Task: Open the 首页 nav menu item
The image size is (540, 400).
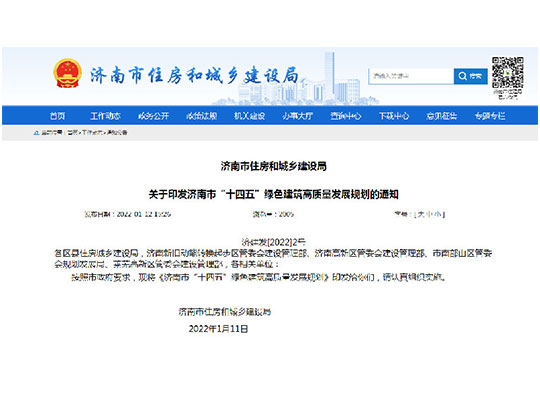Action: (x=58, y=116)
